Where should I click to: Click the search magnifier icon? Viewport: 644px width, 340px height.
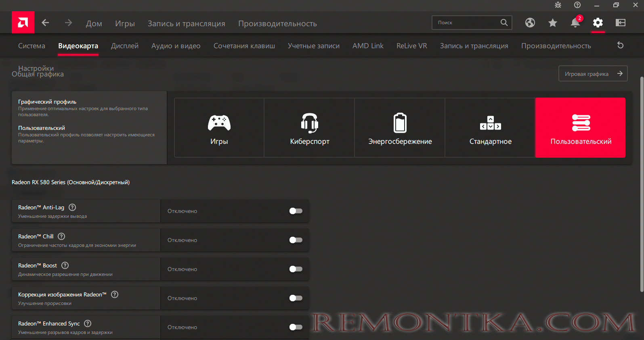pos(504,23)
